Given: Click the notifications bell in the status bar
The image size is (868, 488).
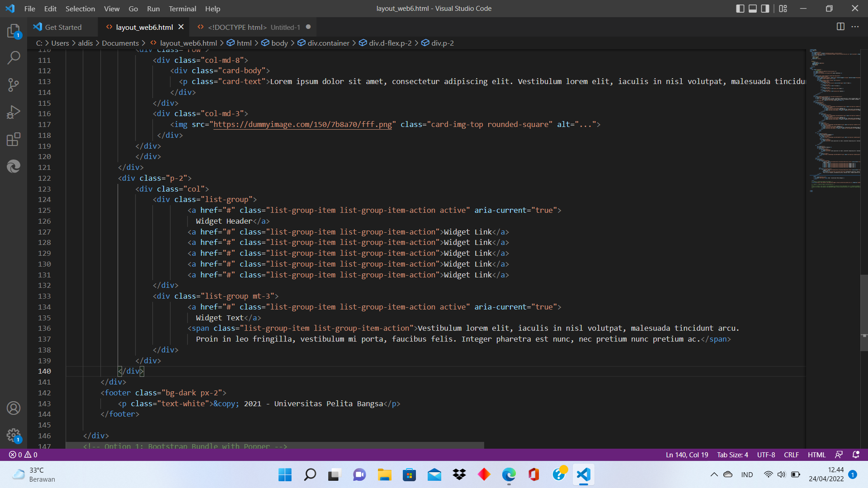Looking at the screenshot, I should pos(856,455).
